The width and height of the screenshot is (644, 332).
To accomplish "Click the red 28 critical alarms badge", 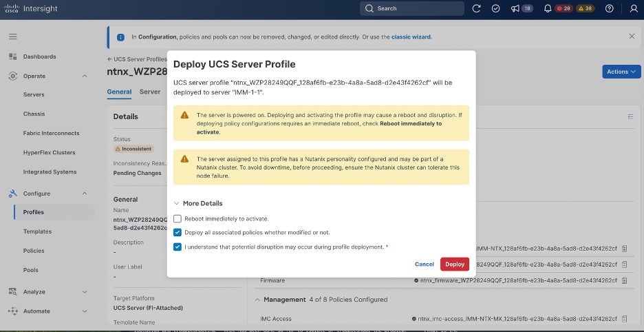I will coord(564,8).
